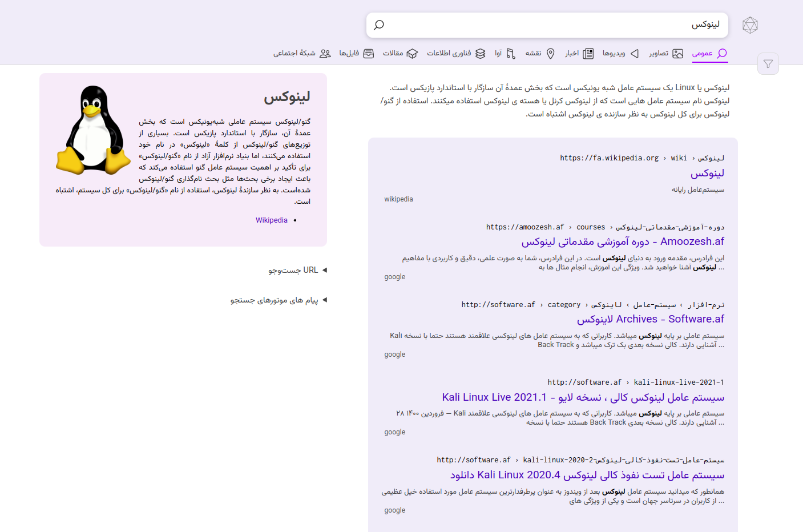Click the فایل‌ها file tray icon

(x=369, y=53)
